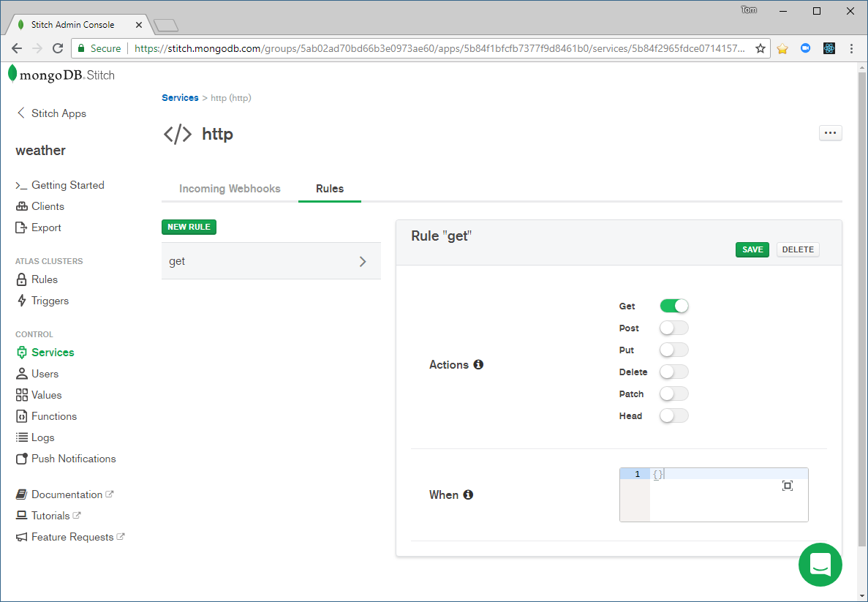The width and height of the screenshot is (868, 602).
Task: Open Functions in the sidebar
Action: tap(54, 416)
